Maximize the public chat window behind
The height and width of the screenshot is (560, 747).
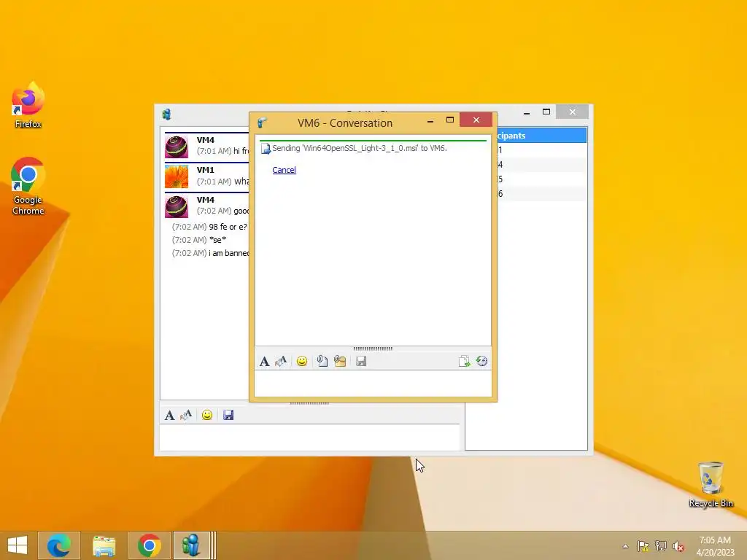546,112
